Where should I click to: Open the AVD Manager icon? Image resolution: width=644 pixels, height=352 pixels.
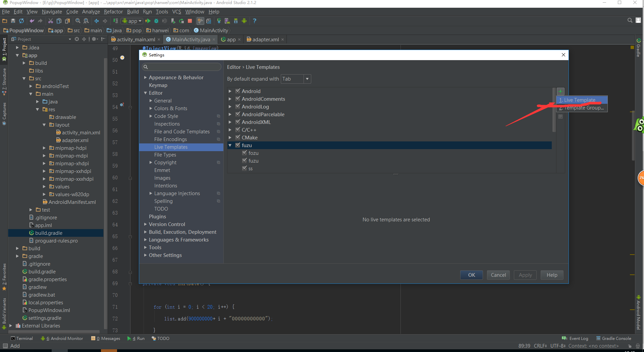coord(227,21)
